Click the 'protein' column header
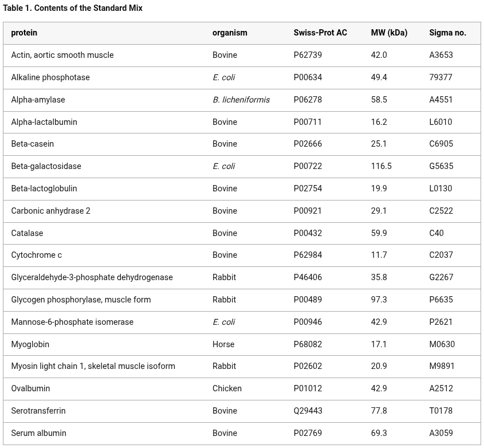Screen dimensions: 484x448 pyautogui.click(x=24, y=33)
